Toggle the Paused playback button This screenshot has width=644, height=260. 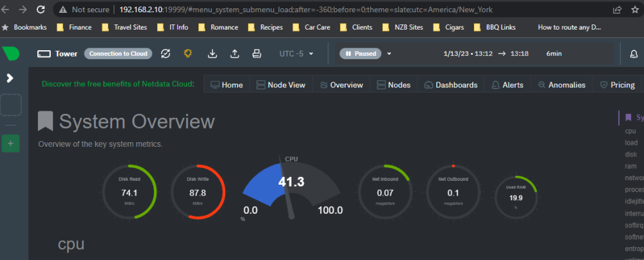pos(361,54)
